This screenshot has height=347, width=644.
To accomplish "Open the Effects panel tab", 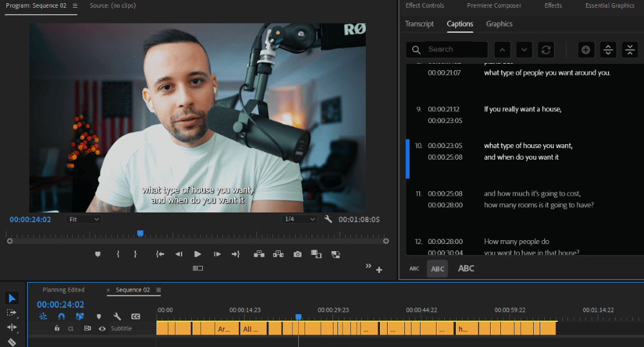I will point(553,5).
